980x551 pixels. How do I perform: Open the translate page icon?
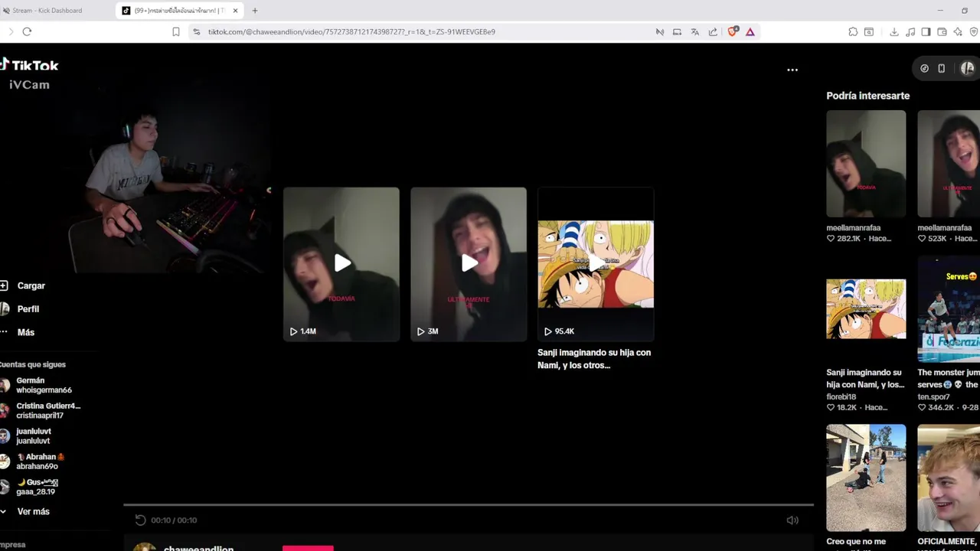[x=694, y=31]
